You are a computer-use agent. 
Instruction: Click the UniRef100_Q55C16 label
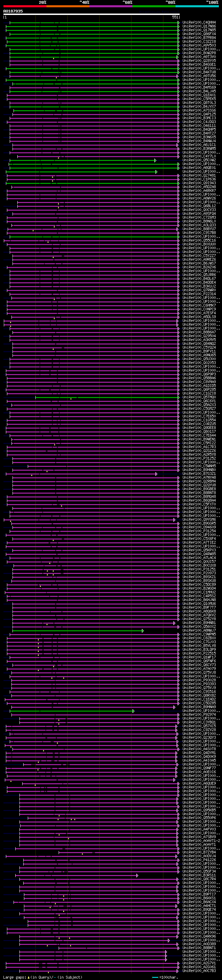[199, 241]
